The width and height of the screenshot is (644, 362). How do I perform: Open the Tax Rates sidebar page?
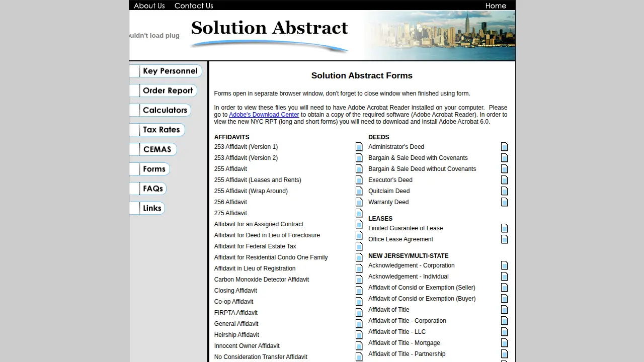157,130
